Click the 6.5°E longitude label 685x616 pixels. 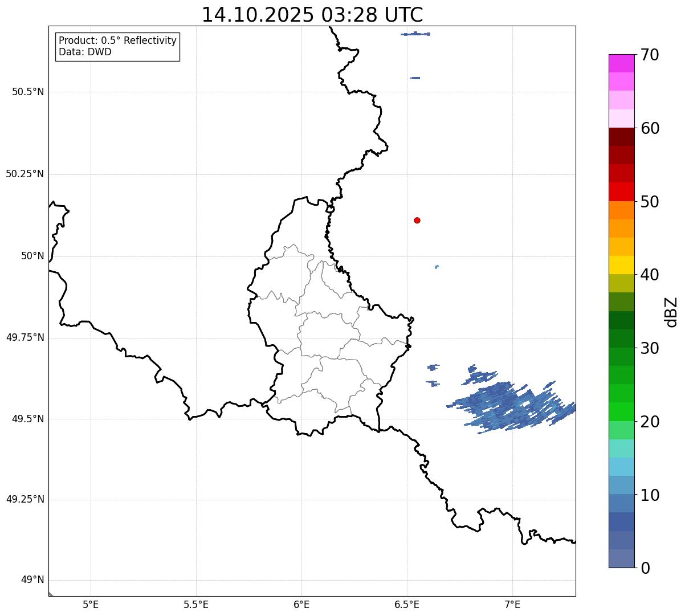pyautogui.click(x=407, y=604)
